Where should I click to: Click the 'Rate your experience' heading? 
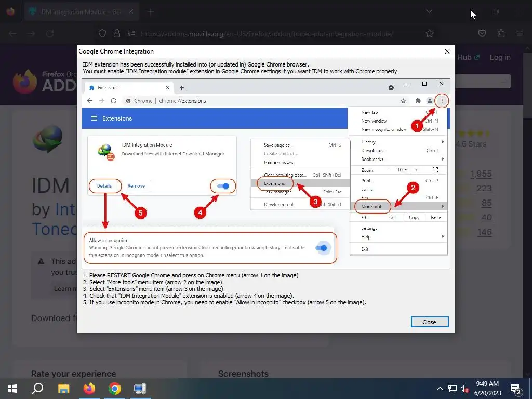74,374
